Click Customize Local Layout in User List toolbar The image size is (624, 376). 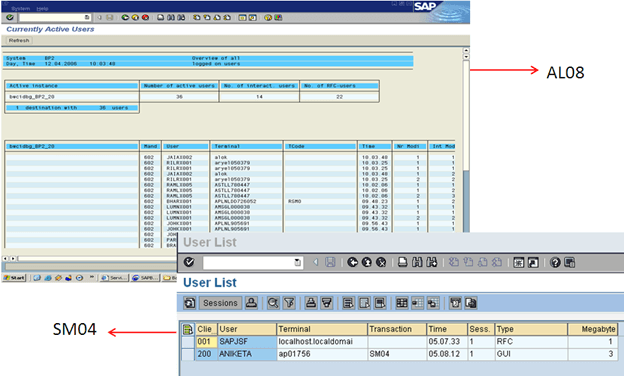569,262
